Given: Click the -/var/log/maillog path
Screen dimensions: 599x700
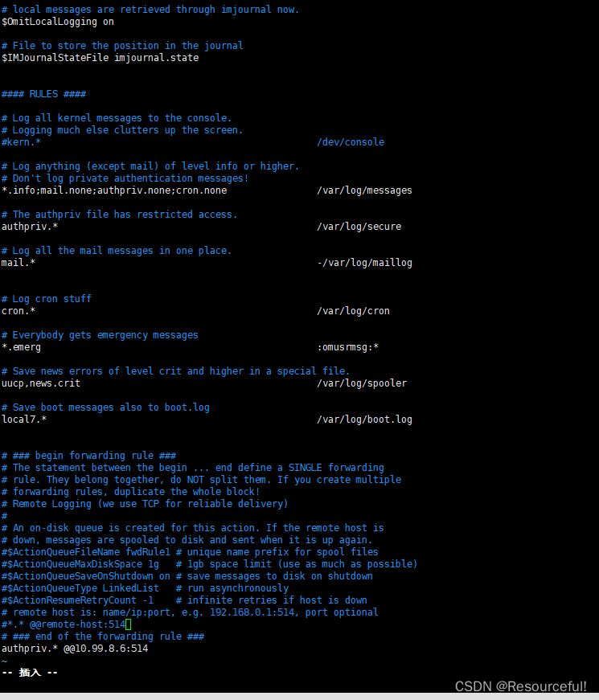Looking at the screenshot, I should (x=364, y=263).
